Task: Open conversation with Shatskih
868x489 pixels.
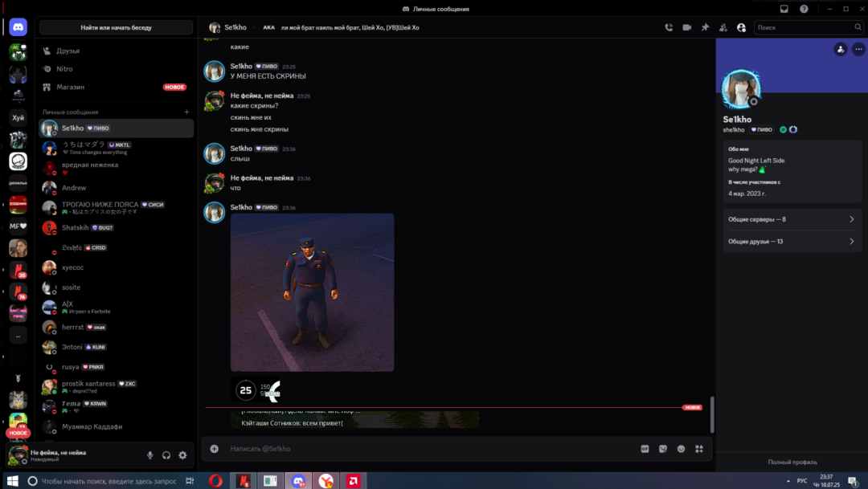Action: [x=117, y=227]
